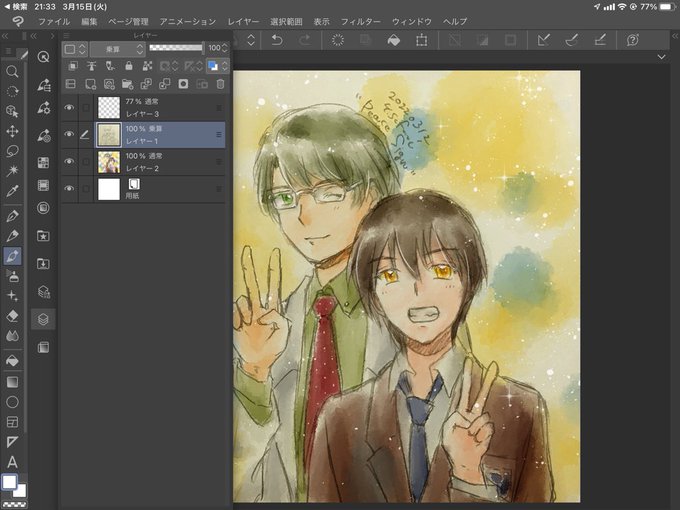This screenshot has height=510, width=680.
Task: Open the layer color blue-white dropdown
Action: coord(217,66)
